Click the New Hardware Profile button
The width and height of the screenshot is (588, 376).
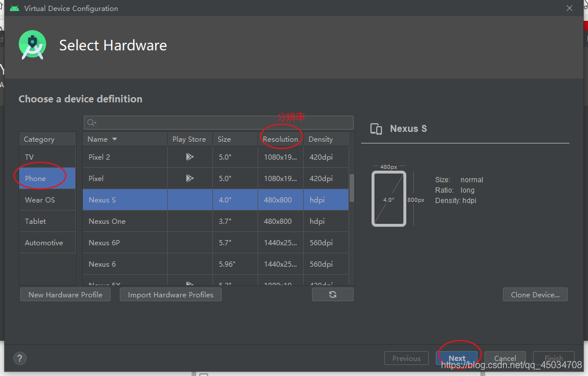[x=65, y=294]
